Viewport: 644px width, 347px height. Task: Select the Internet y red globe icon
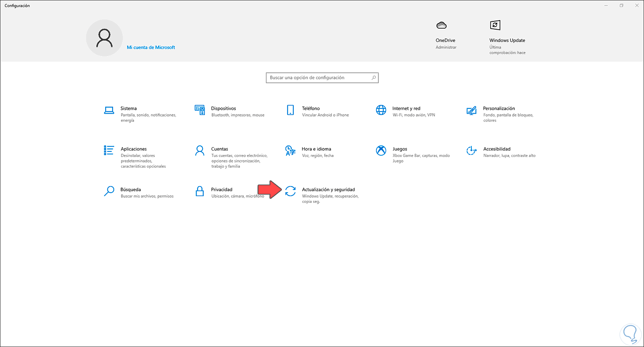coord(381,110)
